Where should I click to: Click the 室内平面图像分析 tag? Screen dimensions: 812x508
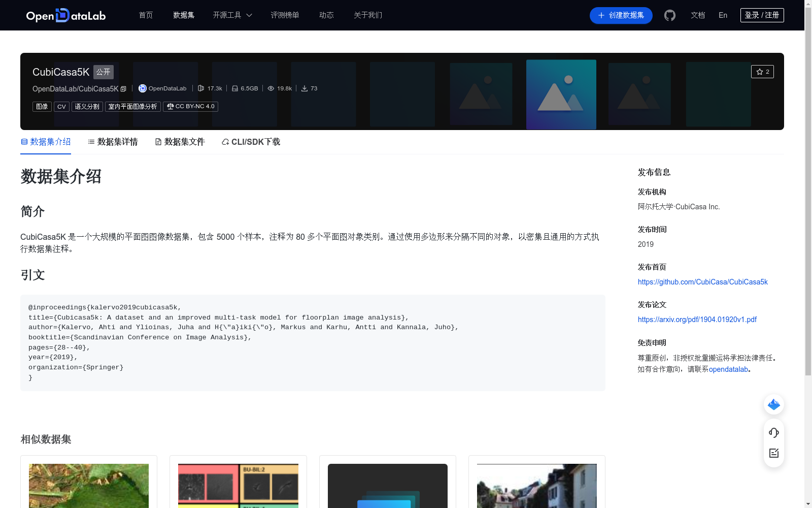[133, 107]
